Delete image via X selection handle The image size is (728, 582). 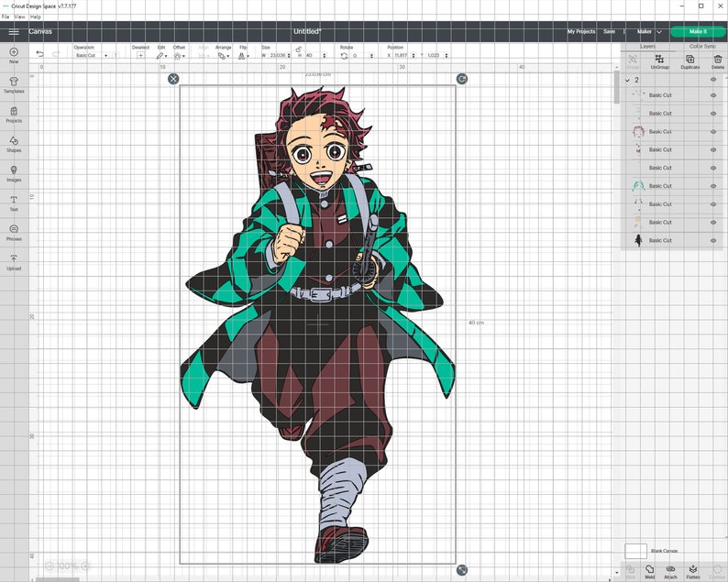173,79
